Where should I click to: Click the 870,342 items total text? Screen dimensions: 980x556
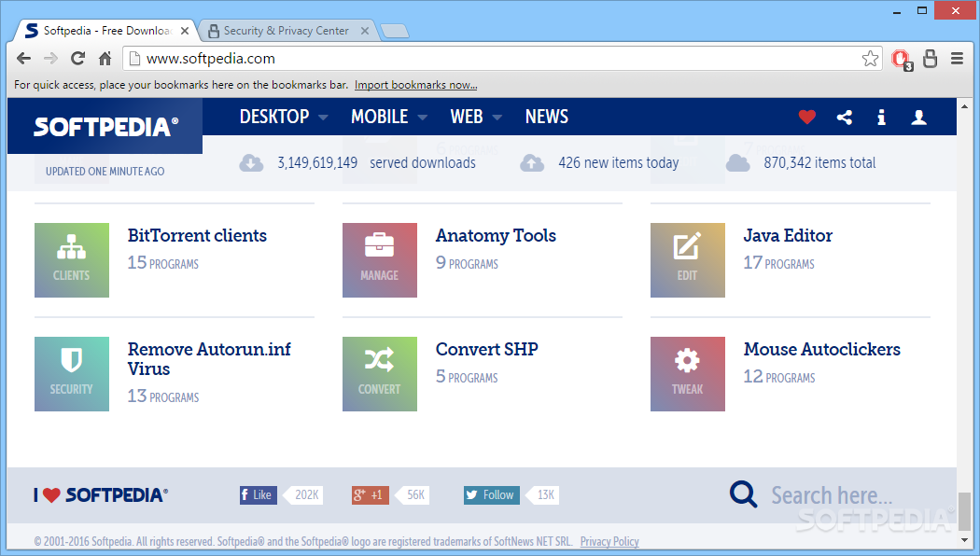click(819, 163)
